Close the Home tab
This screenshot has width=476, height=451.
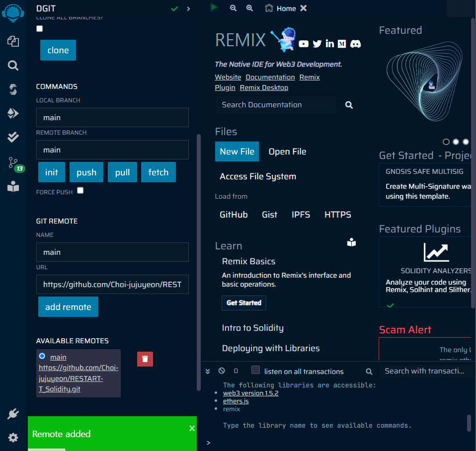coord(304,8)
